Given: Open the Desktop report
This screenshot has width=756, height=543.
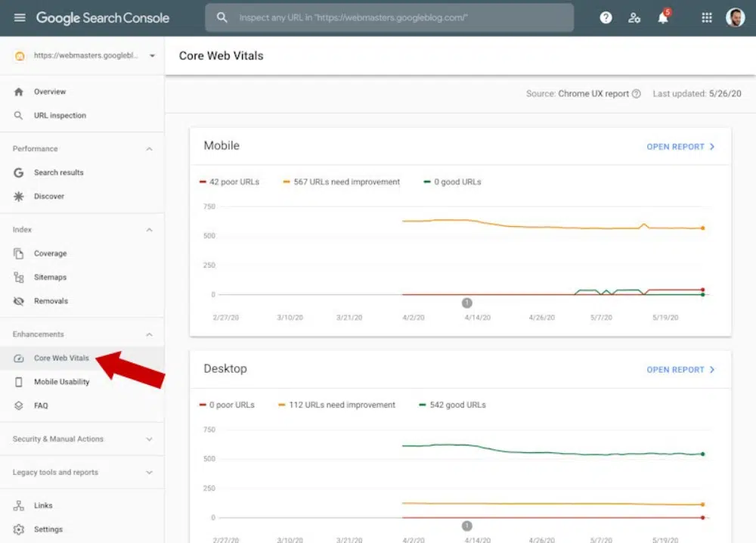Looking at the screenshot, I should pos(680,370).
